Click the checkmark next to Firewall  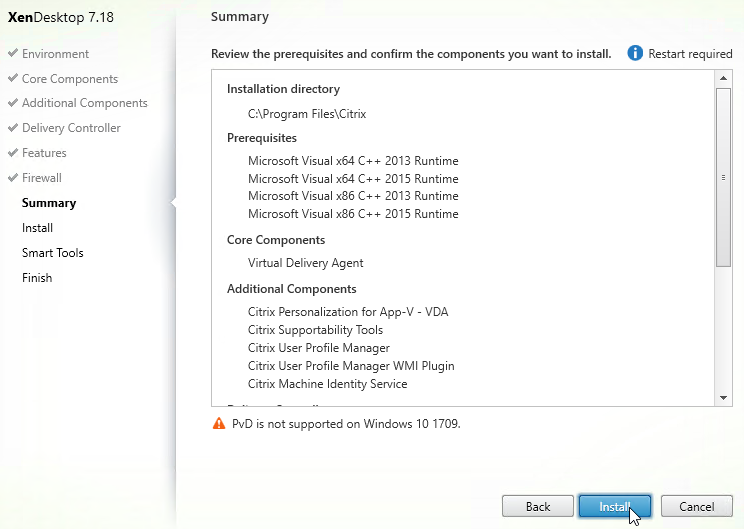click(x=13, y=177)
